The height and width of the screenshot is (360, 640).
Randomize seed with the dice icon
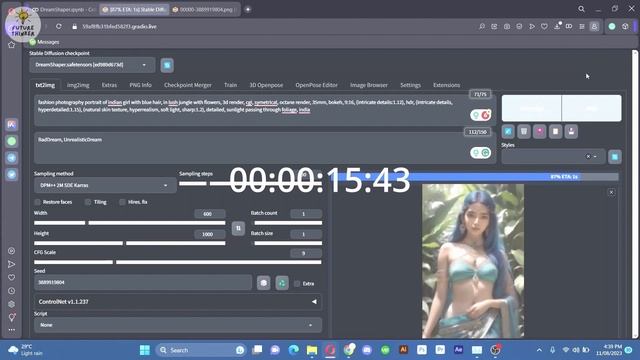pyautogui.click(x=264, y=283)
